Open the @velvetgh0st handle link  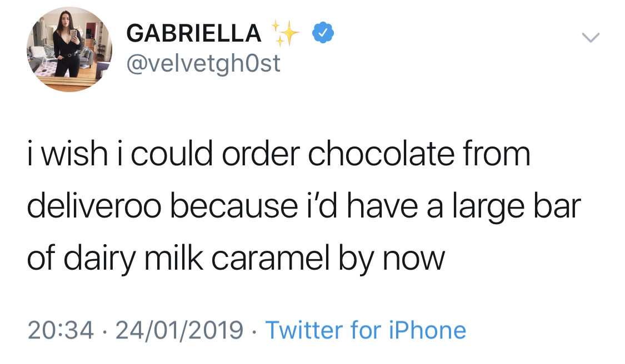(203, 64)
